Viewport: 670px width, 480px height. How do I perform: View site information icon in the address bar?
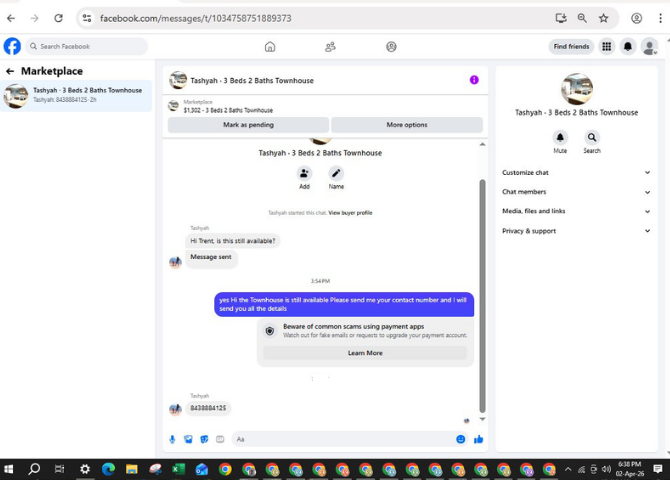(87, 18)
